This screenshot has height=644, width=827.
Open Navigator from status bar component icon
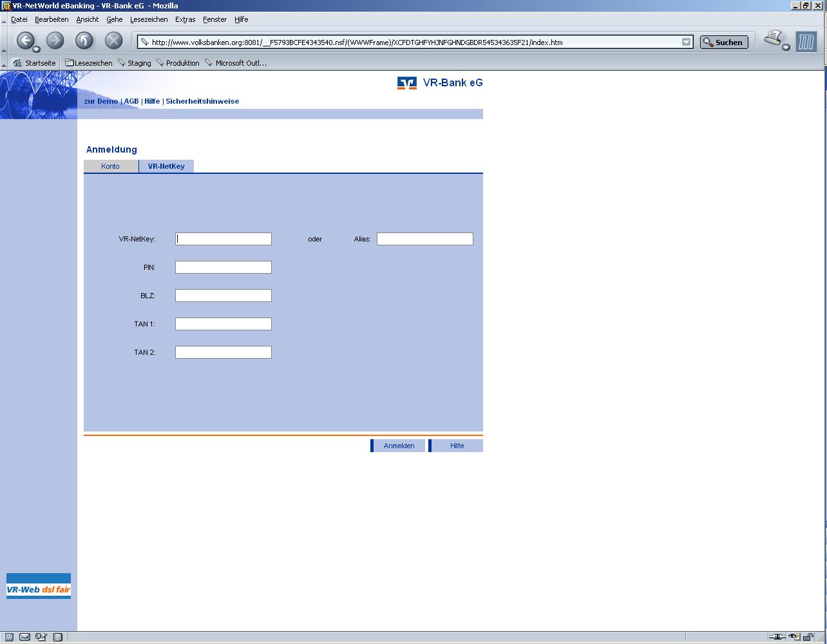point(10,637)
